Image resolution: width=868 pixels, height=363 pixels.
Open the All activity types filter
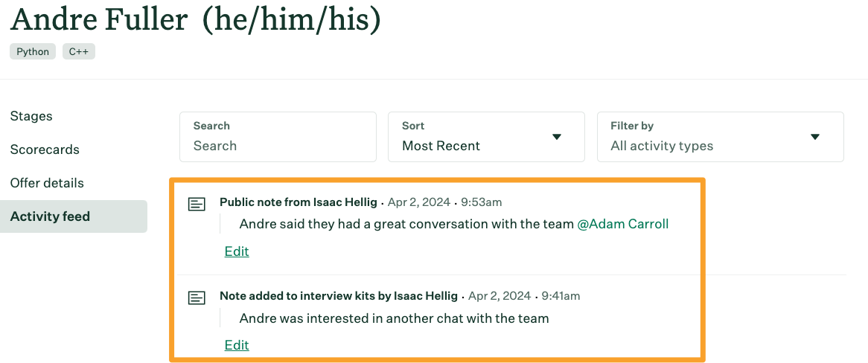[x=720, y=137]
